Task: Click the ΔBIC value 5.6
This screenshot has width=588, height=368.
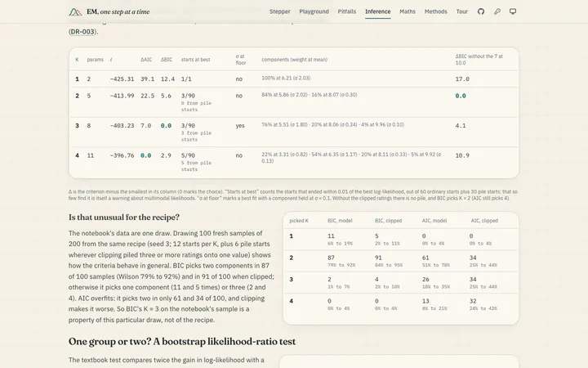Action: point(166,96)
